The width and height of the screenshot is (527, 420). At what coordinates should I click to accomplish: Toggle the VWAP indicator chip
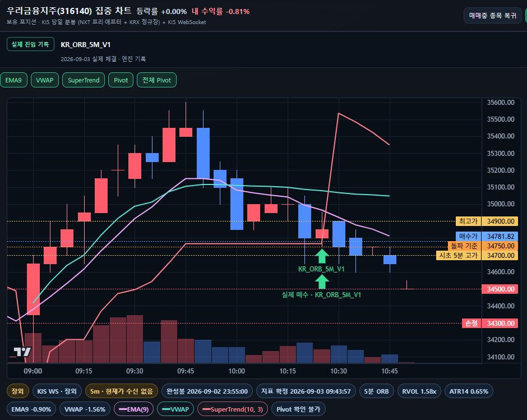pos(45,80)
